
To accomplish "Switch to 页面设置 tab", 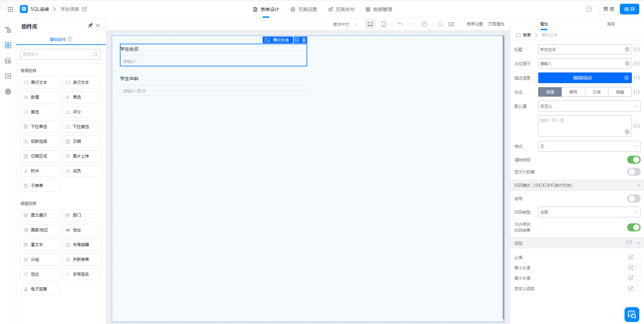I will coord(304,9).
